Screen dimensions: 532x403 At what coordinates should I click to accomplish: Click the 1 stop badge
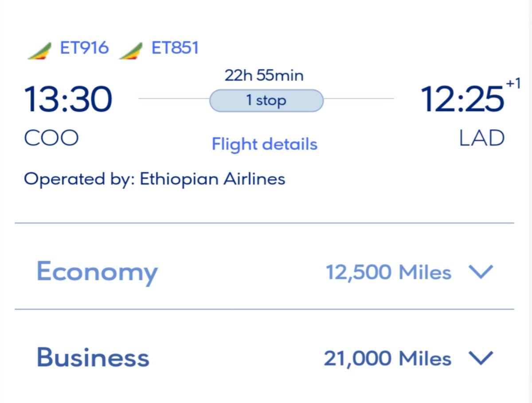tap(266, 101)
